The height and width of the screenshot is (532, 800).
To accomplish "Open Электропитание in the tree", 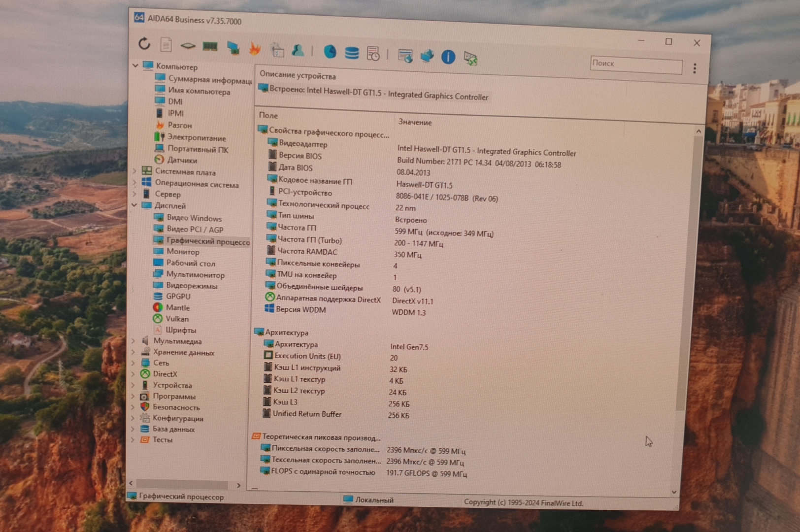I will pos(190,137).
